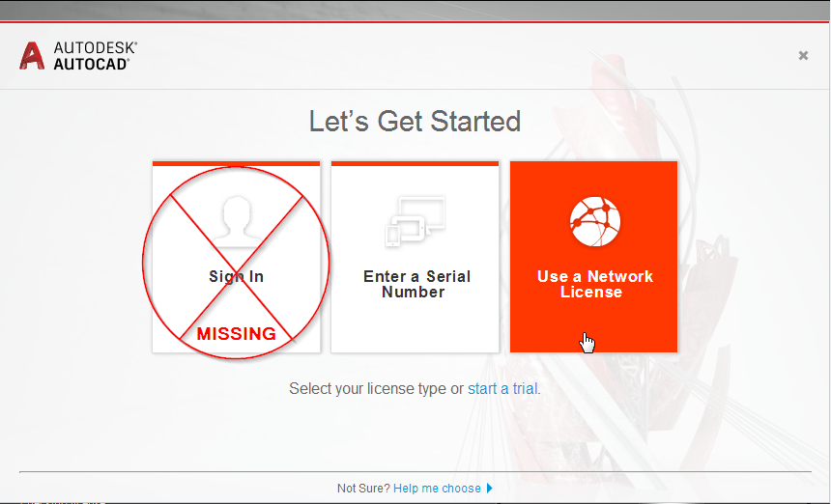Pick the "Use a Network License" label
Screen dimensions: 831x504
coord(594,284)
